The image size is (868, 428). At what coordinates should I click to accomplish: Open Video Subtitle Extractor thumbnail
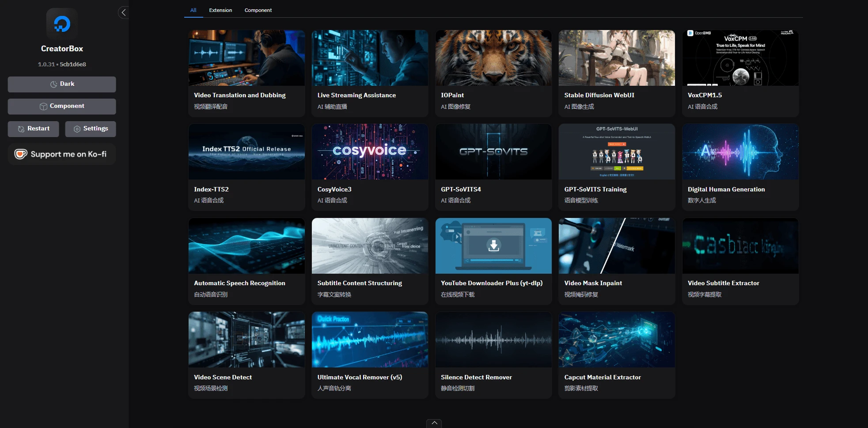coord(740,246)
